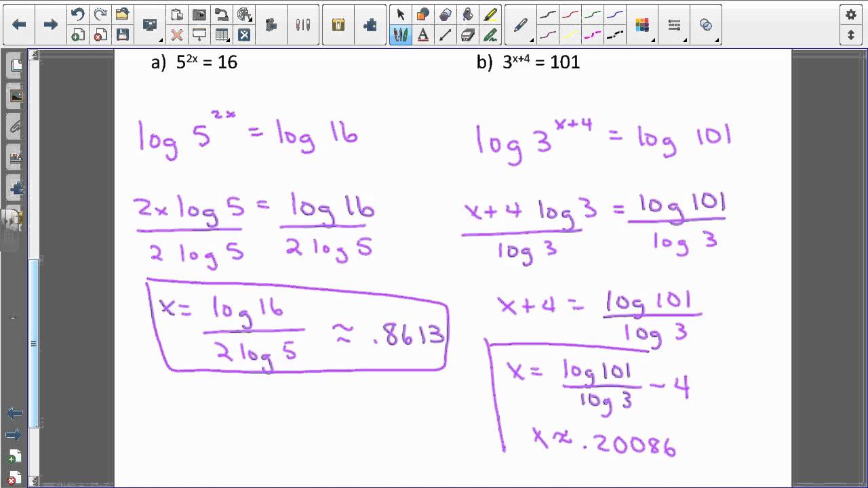Select the Pens tool
Screen dimensions: 868x488
coord(401,35)
